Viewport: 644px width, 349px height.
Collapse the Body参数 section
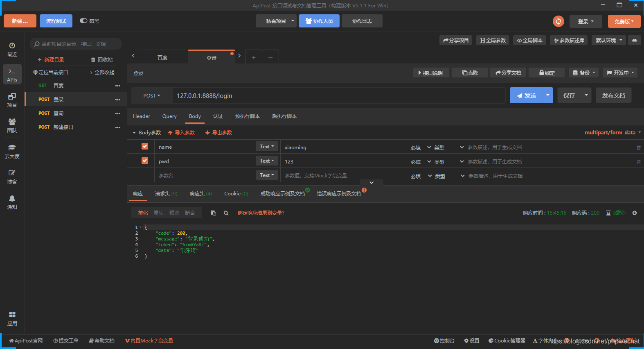[x=134, y=133]
